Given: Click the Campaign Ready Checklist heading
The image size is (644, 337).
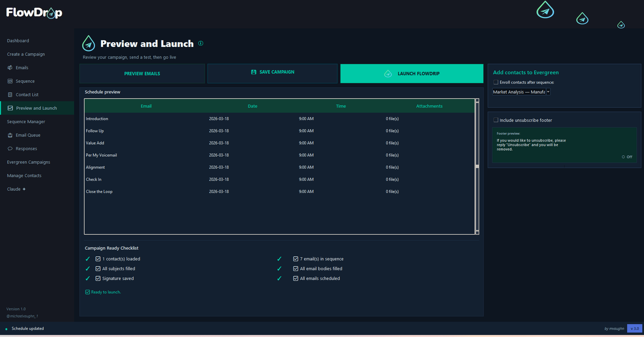Looking at the screenshot, I should [112, 248].
